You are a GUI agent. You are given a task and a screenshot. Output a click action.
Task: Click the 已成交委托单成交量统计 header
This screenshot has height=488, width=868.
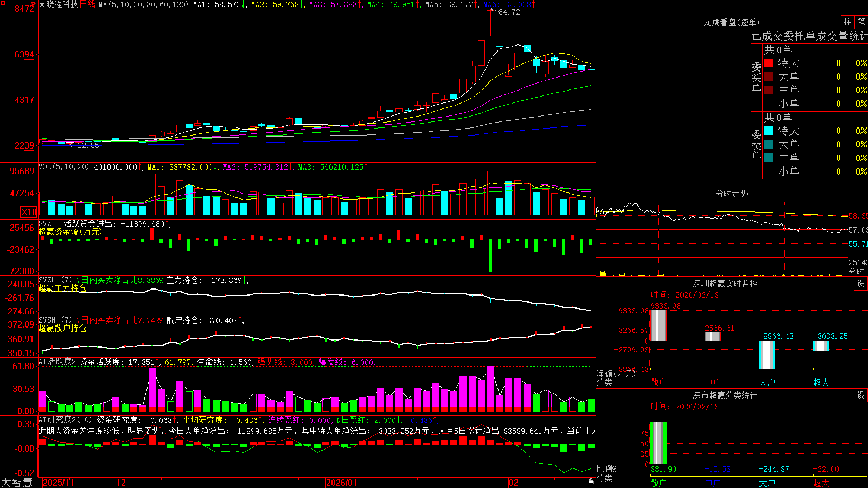810,36
